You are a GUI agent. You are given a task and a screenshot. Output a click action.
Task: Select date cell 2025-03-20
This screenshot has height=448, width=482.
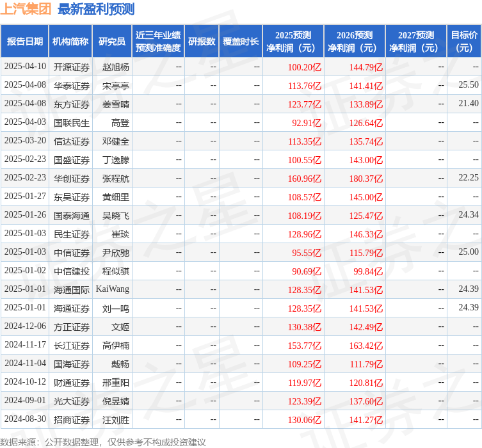point(25,140)
